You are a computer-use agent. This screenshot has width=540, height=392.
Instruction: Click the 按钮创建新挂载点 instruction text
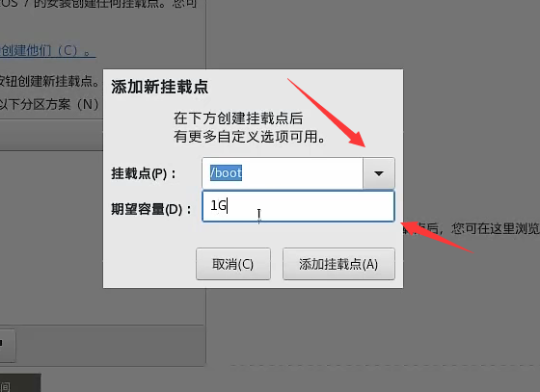click(49, 81)
